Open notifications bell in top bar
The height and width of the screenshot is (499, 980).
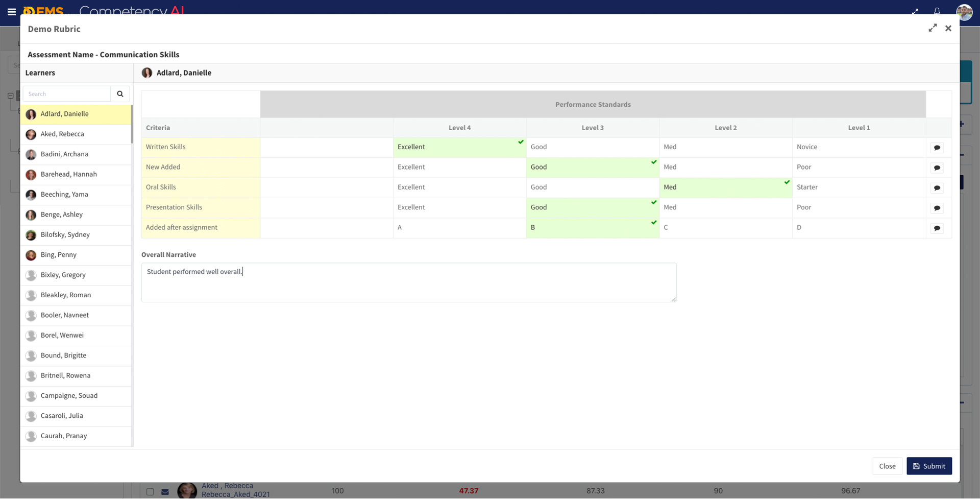(937, 11)
